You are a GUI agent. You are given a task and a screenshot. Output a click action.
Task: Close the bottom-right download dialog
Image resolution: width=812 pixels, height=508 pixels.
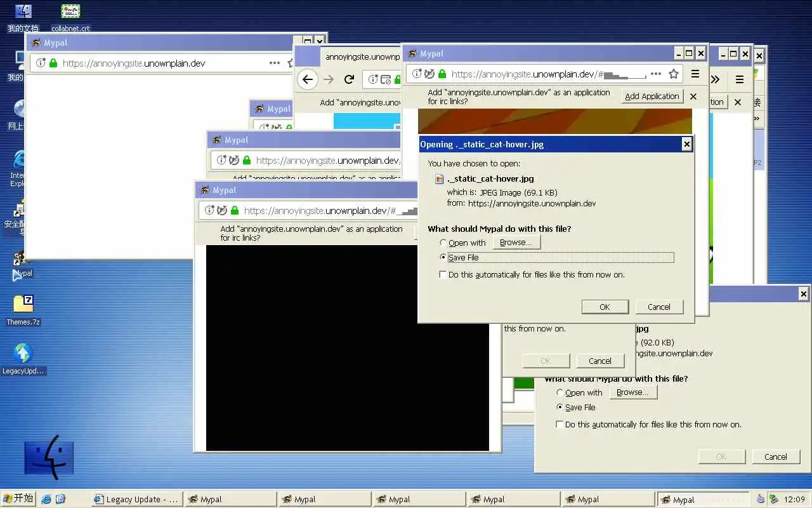click(x=803, y=294)
